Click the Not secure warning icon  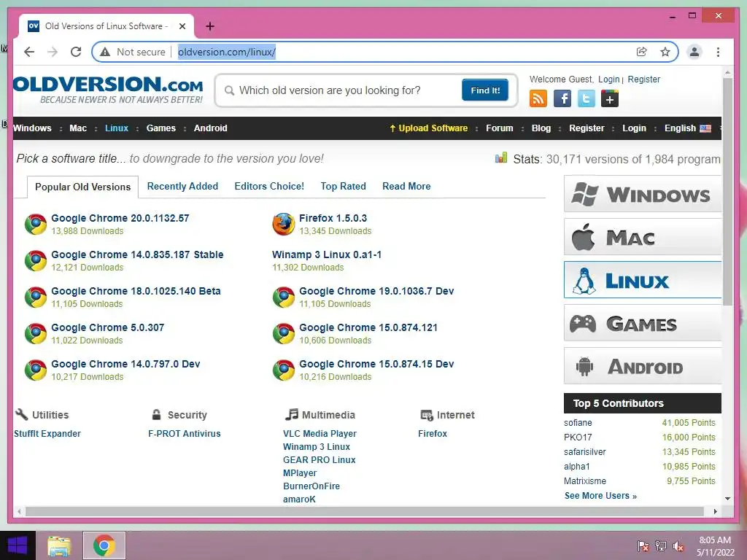(x=105, y=52)
